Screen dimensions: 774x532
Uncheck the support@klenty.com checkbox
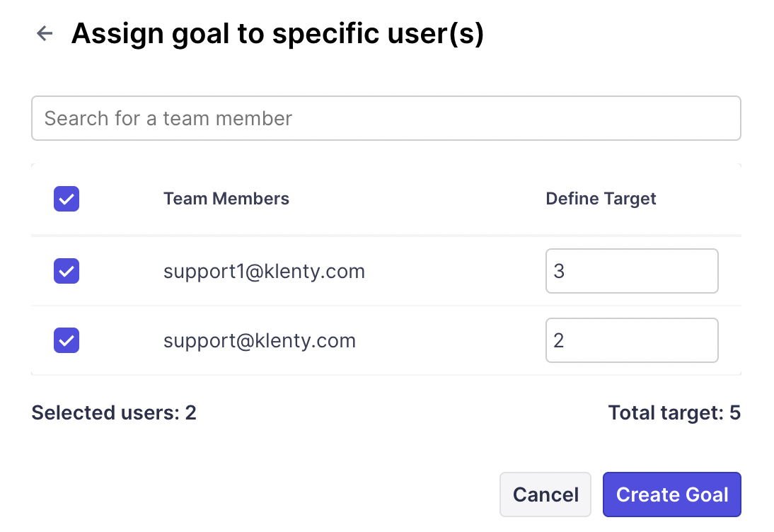coord(67,341)
